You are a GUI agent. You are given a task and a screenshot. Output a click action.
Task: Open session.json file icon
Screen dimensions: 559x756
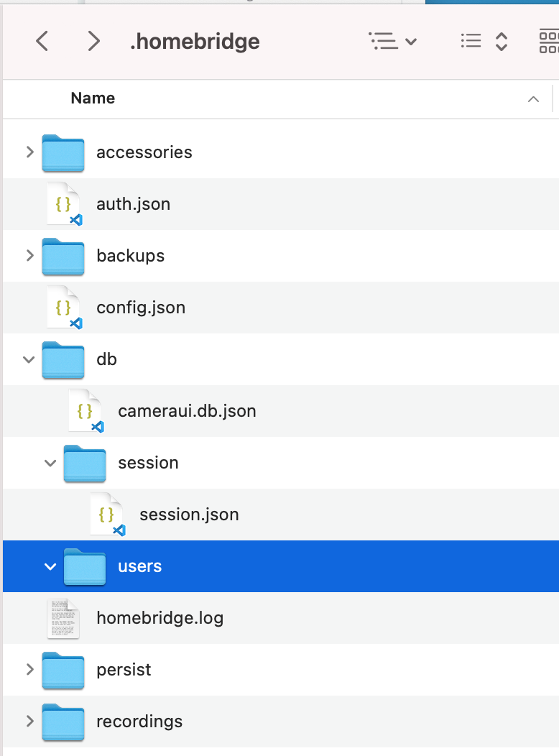click(x=108, y=515)
